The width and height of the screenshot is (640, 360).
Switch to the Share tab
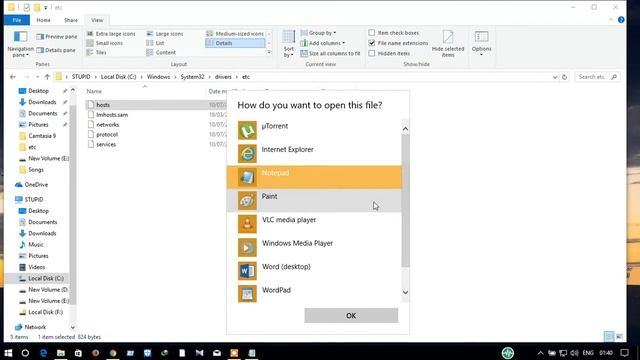coord(71,20)
